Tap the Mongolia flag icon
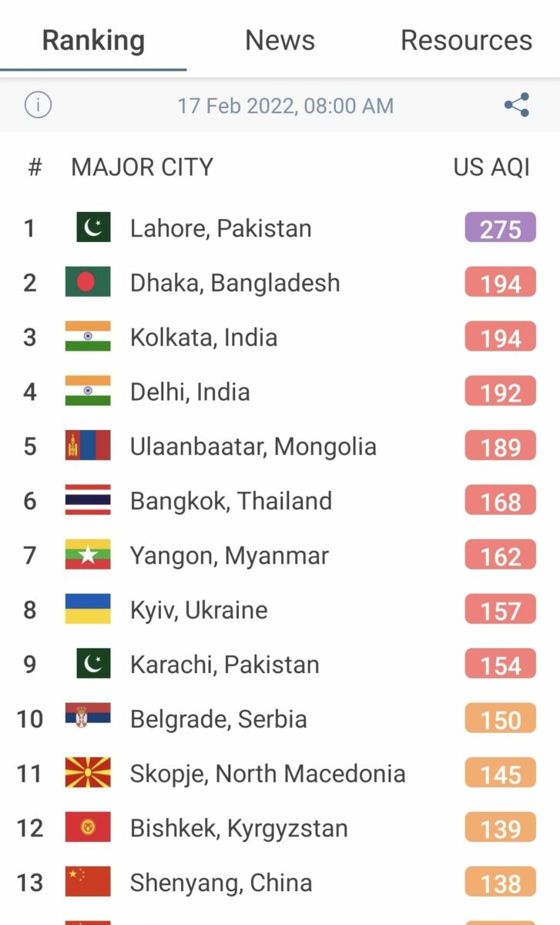 pyautogui.click(x=88, y=446)
